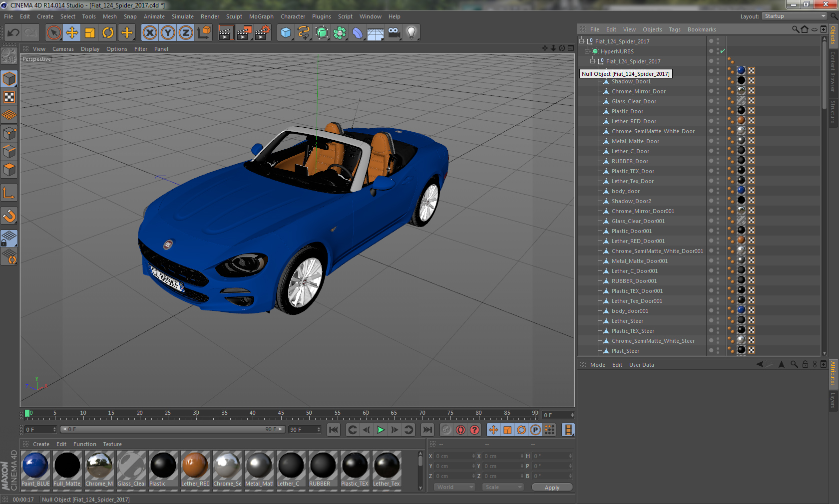Select the RUBBER_Door object
Screen dimensions: 839x504
(x=630, y=161)
